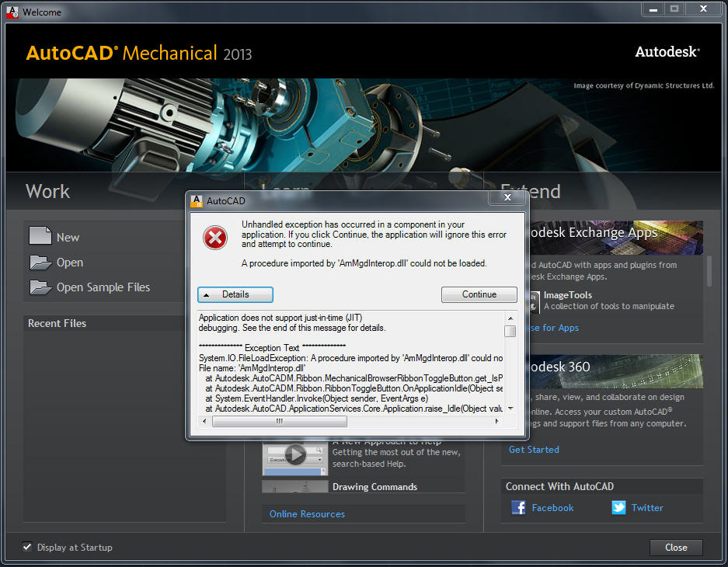
Task: Click the New drawing page icon
Action: click(40, 235)
